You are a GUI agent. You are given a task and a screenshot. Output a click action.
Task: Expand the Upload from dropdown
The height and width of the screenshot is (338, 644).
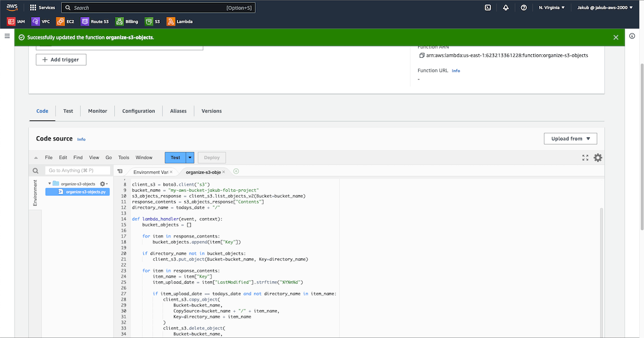570,139
